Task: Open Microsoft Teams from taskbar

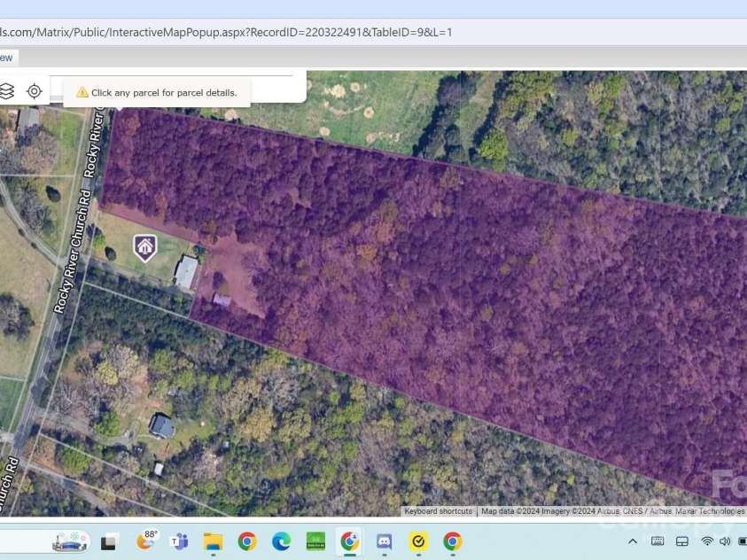Action: (x=180, y=541)
